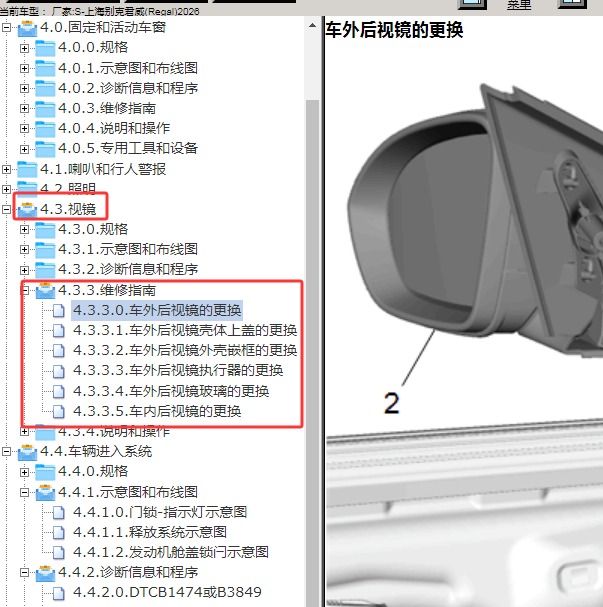The height and width of the screenshot is (607, 603).
Task: Expand the 4.3.2.诊断信息和程序 node
Action: click(24, 270)
